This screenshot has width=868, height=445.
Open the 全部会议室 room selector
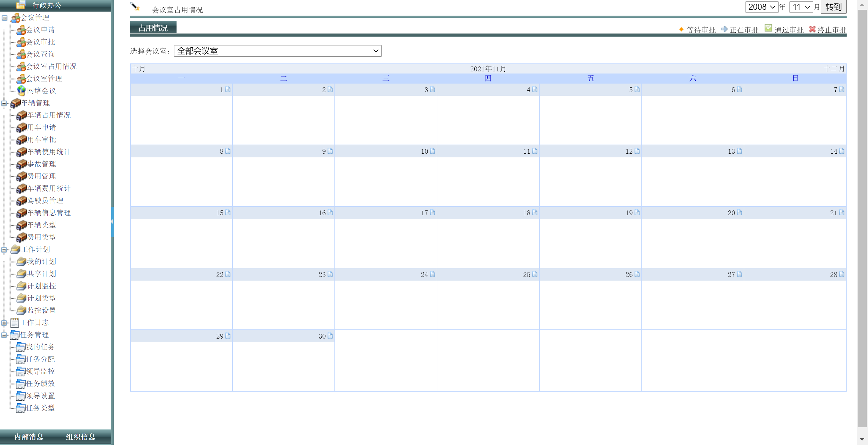[x=278, y=51]
